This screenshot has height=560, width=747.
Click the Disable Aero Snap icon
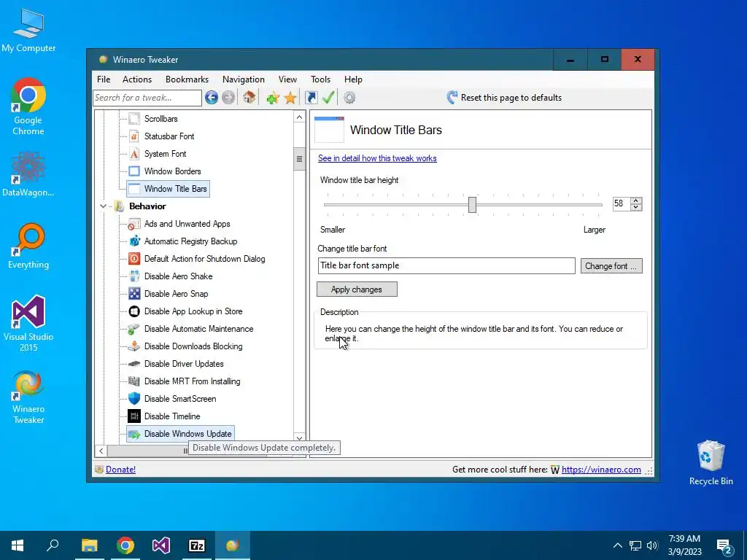pyautogui.click(x=134, y=294)
